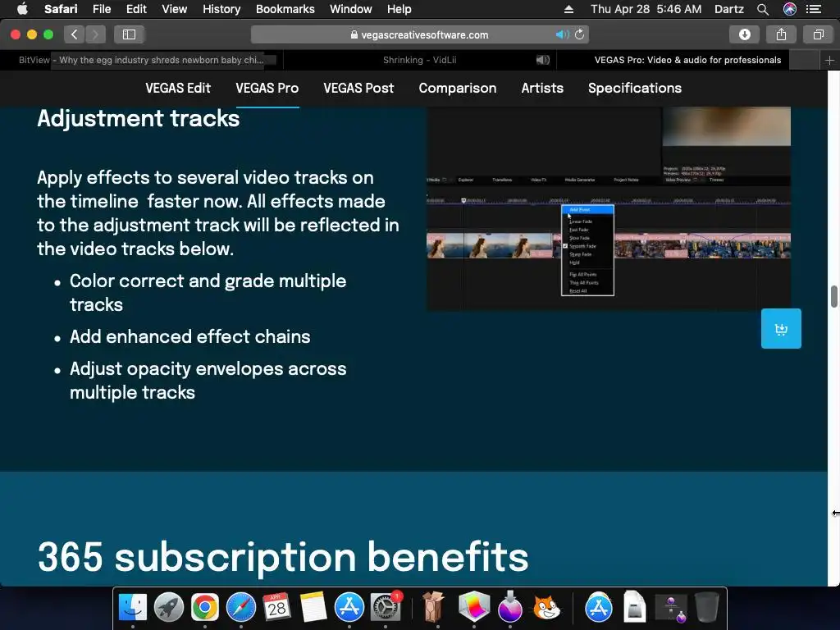Image resolution: width=840 pixels, height=630 pixels.
Task: Open Spotlight search magnifier
Action: point(763,9)
